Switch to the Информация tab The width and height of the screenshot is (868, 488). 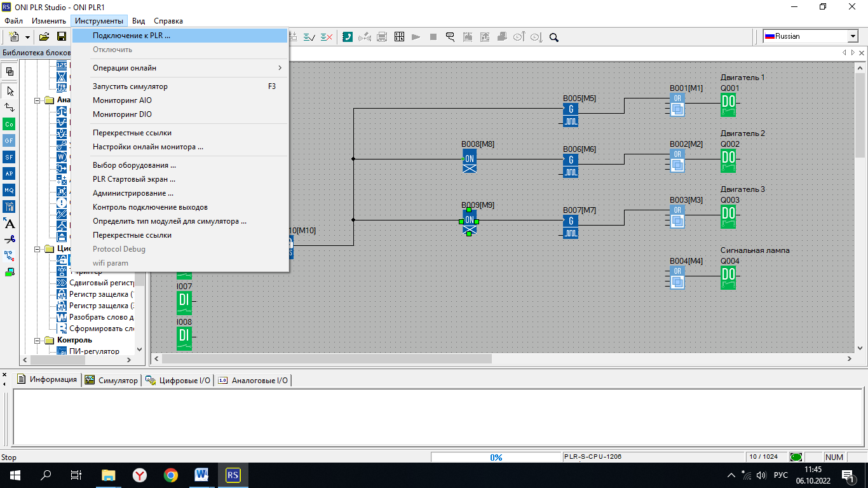click(47, 380)
